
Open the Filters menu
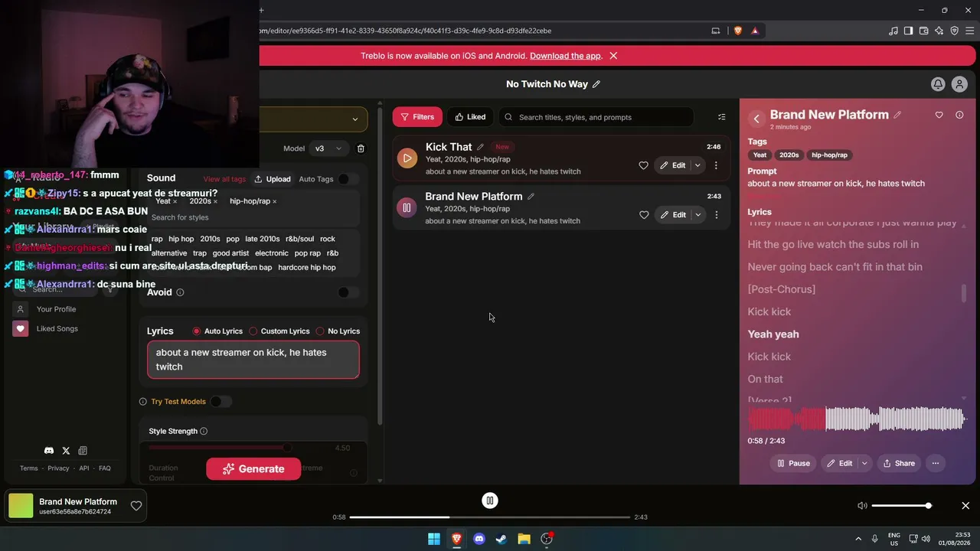point(417,117)
